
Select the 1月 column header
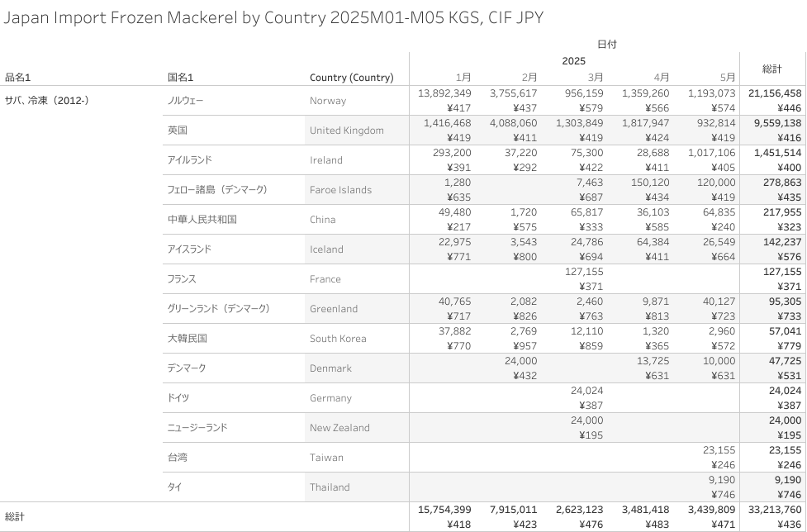tap(463, 77)
